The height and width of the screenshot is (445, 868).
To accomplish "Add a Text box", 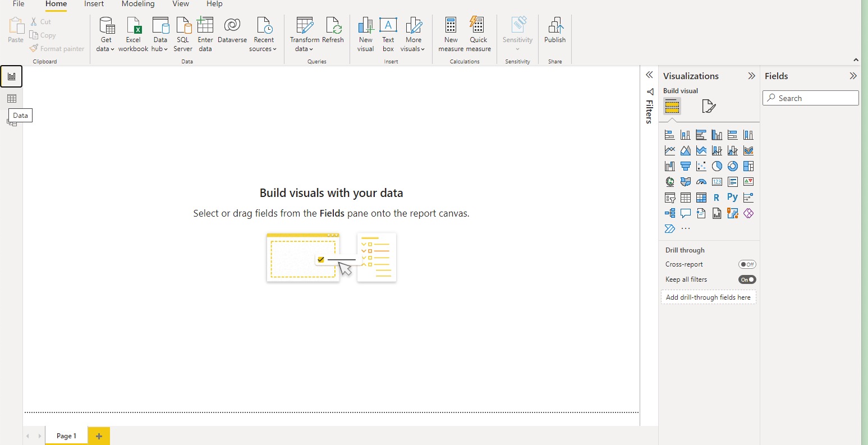I will tap(388, 34).
